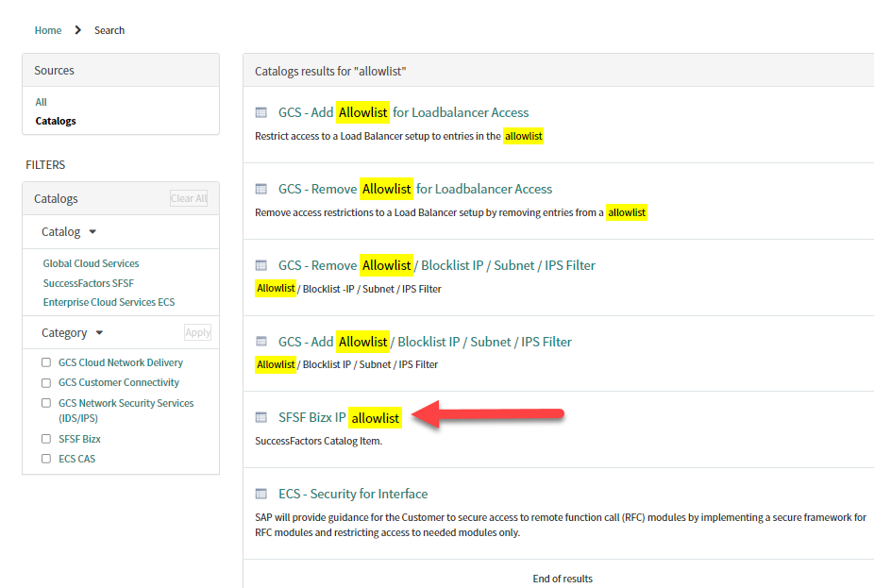Open ECS - Security for Interface item
874x588 pixels.
tap(353, 494)
